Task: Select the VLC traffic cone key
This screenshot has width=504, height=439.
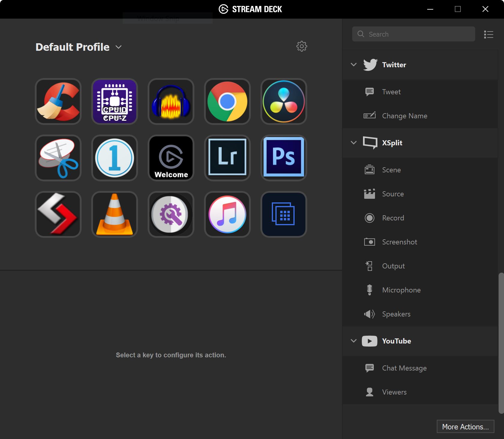Action: (x=115, y=214)
